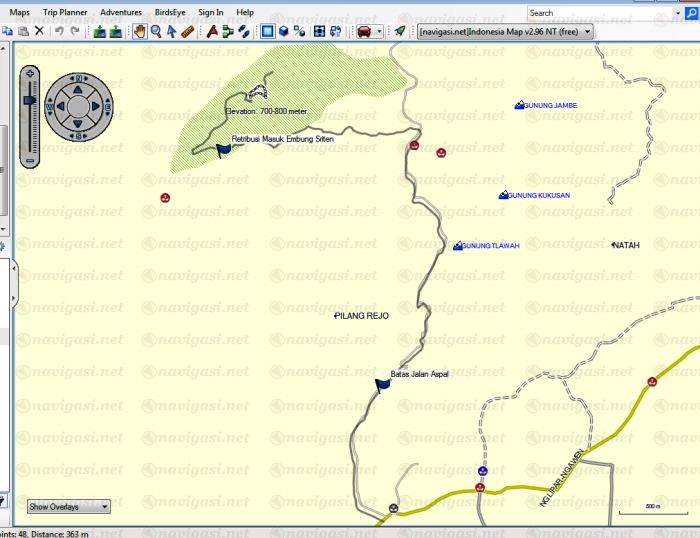The height and width of the screenshot is (538, 700).
Task: Click the New Route tool icon
Action: [228, 31]
